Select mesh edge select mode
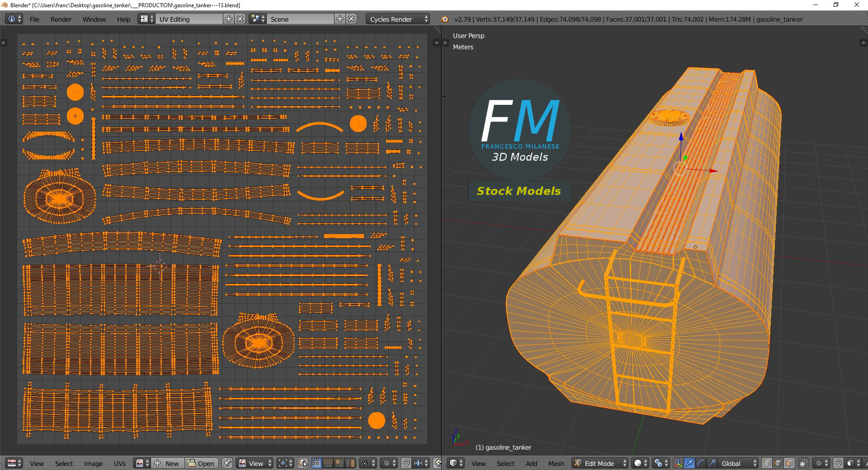 point(778,463)
